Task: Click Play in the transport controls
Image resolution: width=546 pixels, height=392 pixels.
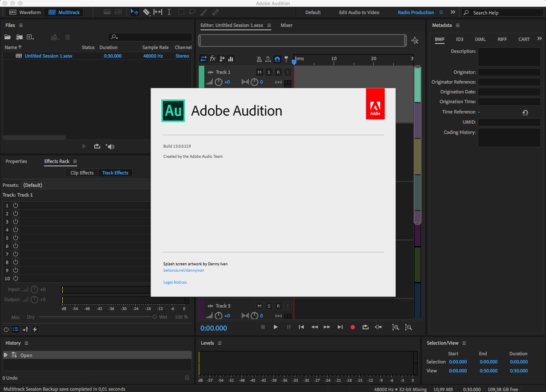Action: (276, 327)
